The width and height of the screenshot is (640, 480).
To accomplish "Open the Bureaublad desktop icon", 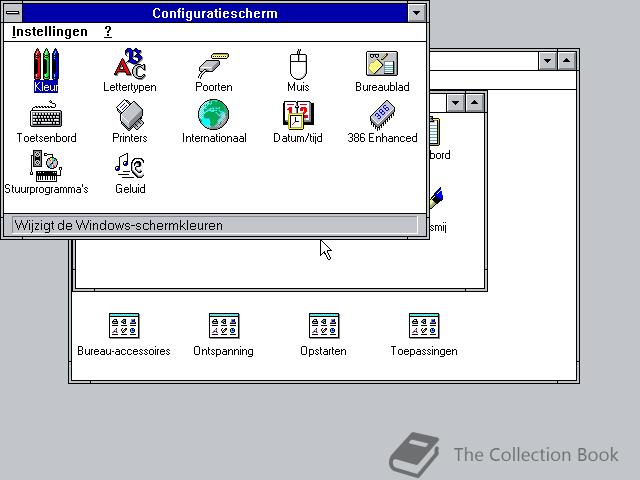I will [382, 70].
